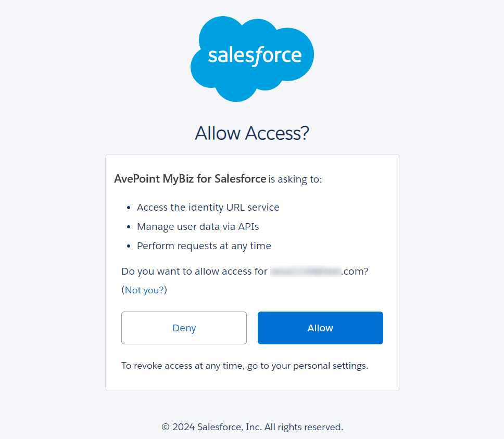504x439 pixels.
Task: Click the Allow button
Action: [x=320, y=328]
